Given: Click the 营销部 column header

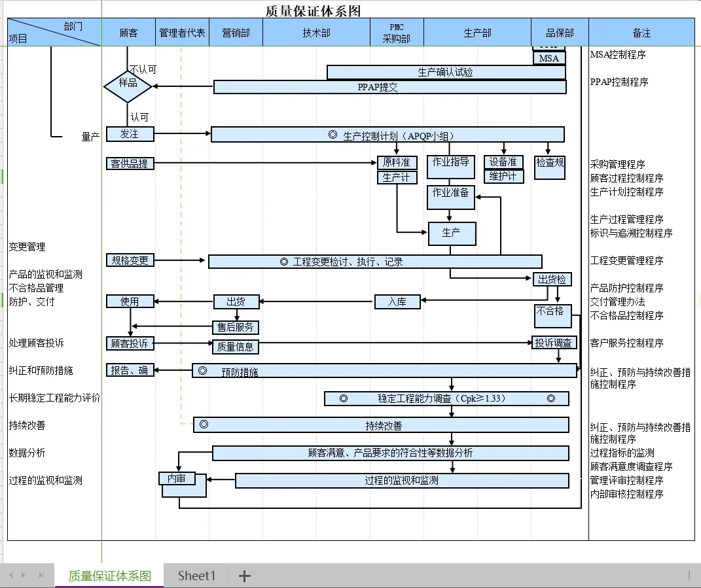Looking at the screenshot, I should [x=236, y=33].
